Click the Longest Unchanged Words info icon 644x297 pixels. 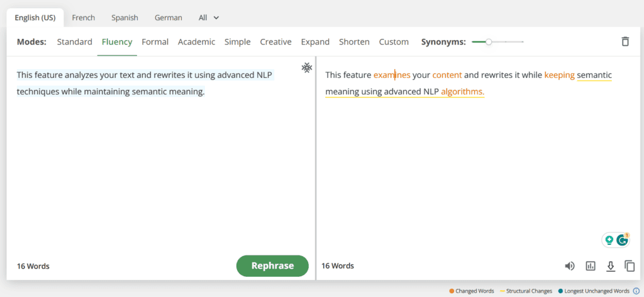click(x=636, y=291)
